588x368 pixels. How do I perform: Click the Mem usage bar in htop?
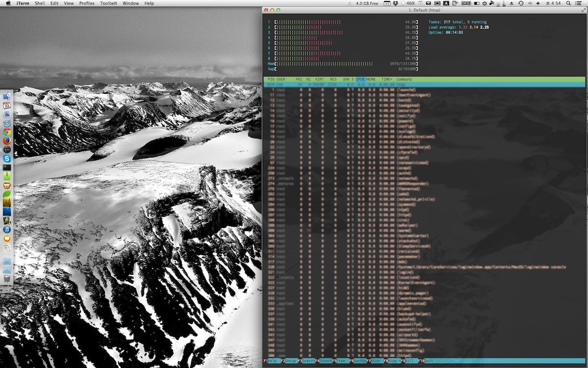tap(343, 64)
